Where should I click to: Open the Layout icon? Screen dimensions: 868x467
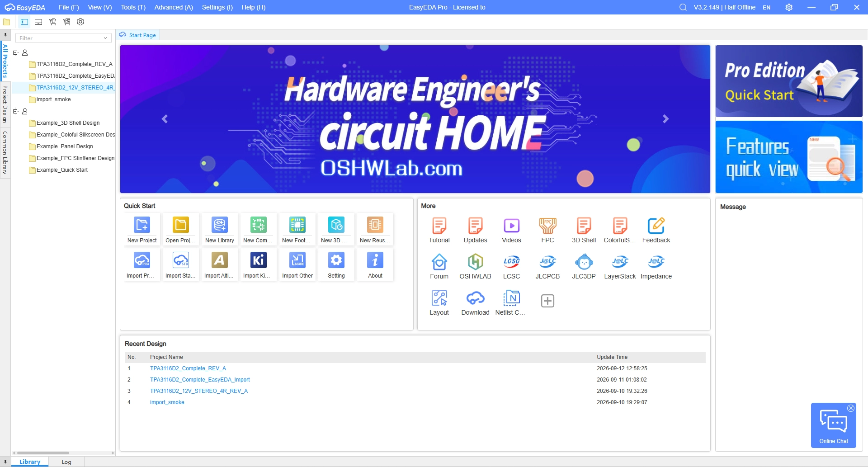click(x=439, y=298)
